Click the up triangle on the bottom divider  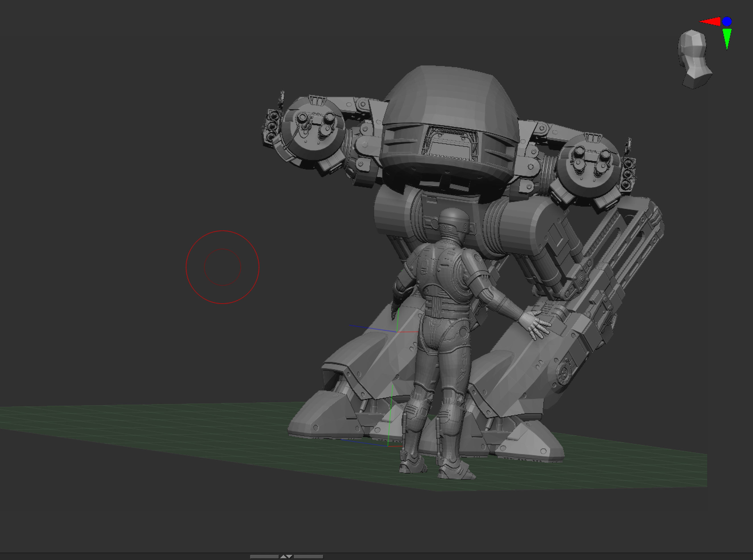[283, 557]
